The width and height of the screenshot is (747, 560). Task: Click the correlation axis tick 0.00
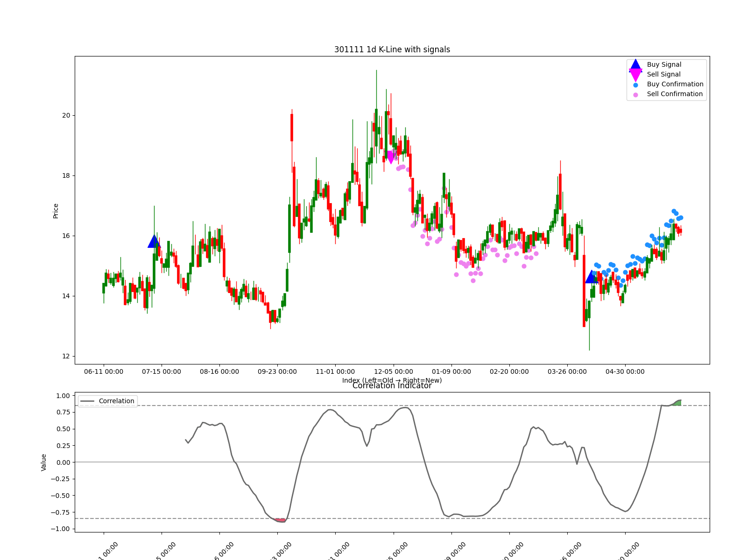click(62, 462)
